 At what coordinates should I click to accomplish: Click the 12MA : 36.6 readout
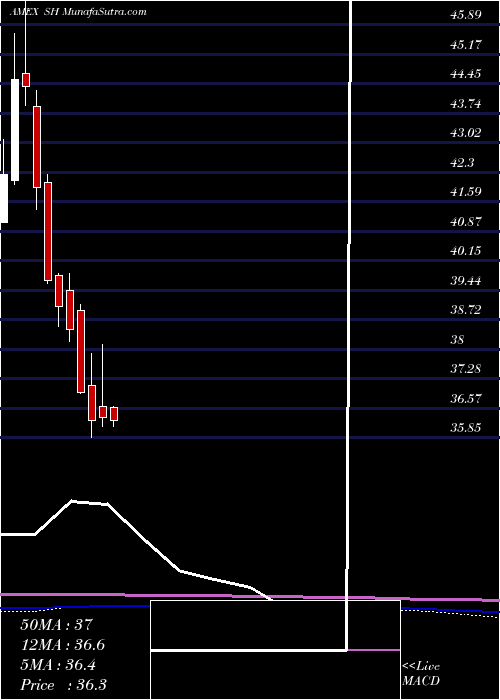tap(63, 645)
